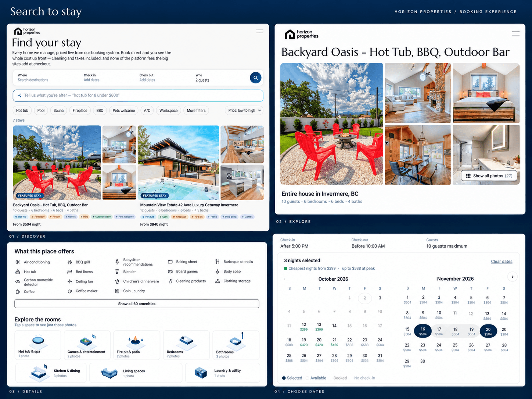Toggle the Workspace filter chip

(168, 111)
